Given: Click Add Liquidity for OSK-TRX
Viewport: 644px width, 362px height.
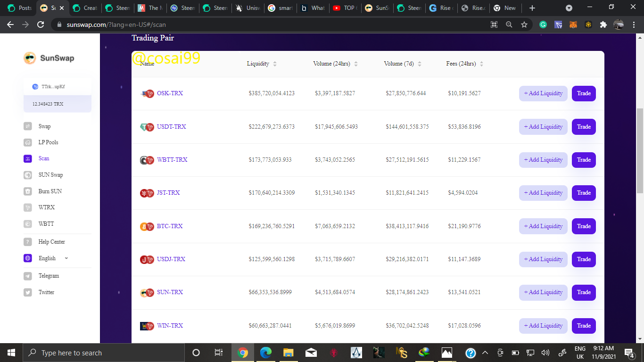Looking at the screenshot, I should coord(543,93).
